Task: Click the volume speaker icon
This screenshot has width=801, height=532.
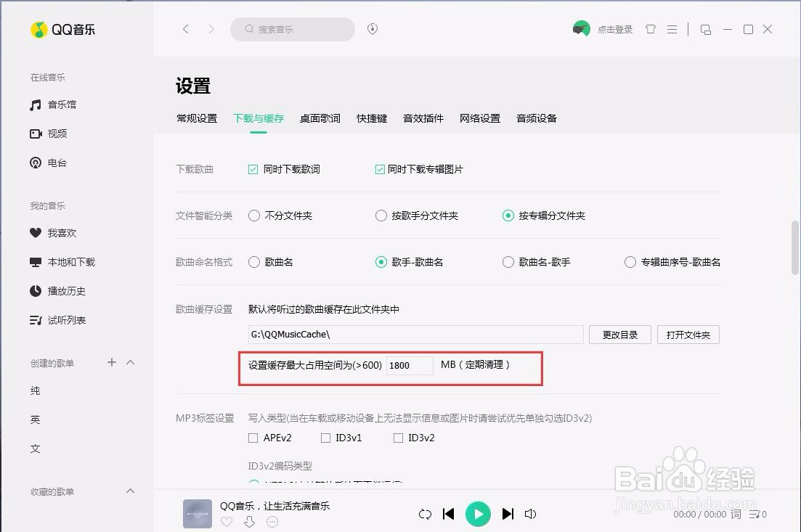Action: click(x=530, y=514)
